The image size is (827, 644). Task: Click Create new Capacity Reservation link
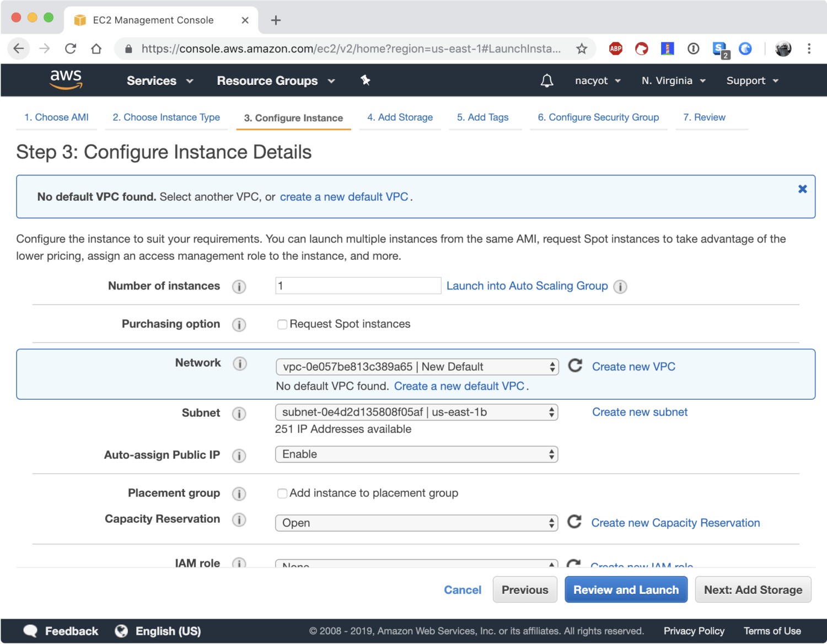[675, 523]
